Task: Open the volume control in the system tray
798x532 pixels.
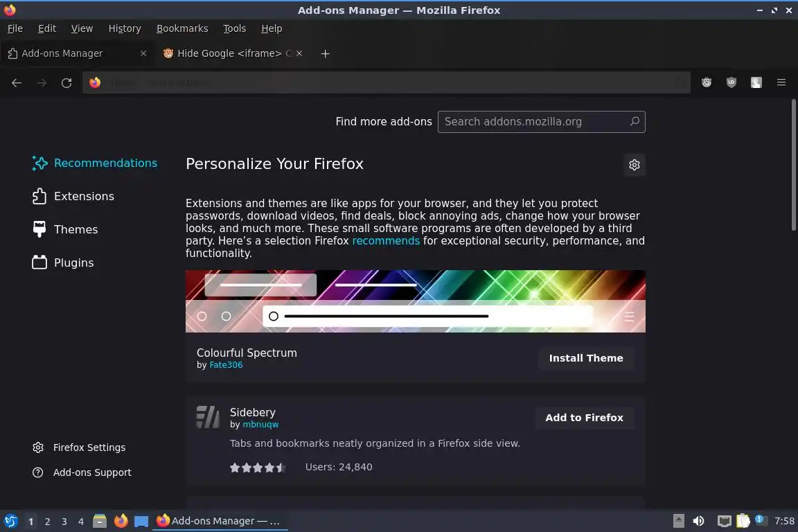Action: click(698, 521)
